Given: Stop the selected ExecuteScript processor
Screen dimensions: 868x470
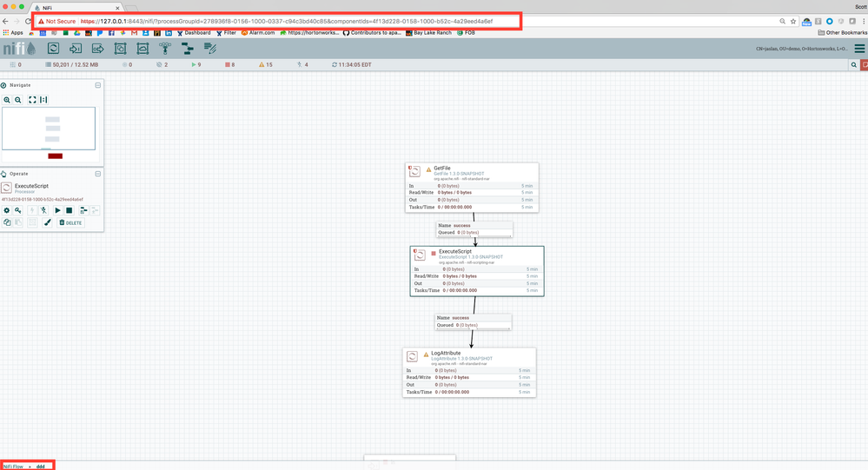Looking at the screenshot, I should coord(70,210).
